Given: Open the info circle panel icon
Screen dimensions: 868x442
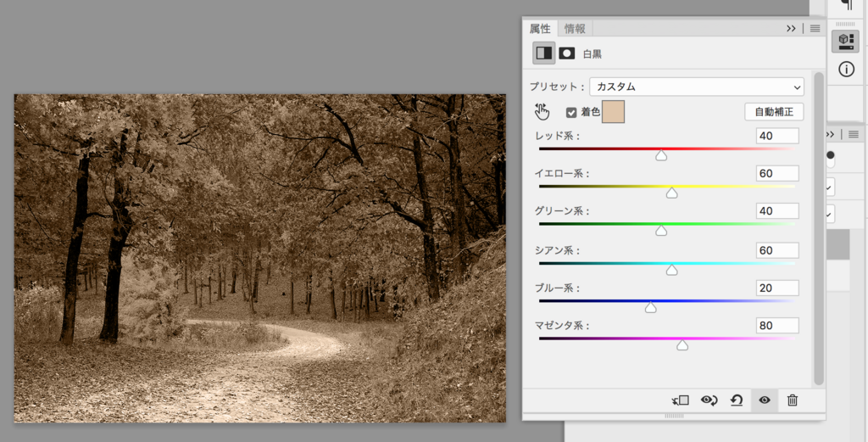Looking at the screenshot, I should coord(846,70).
